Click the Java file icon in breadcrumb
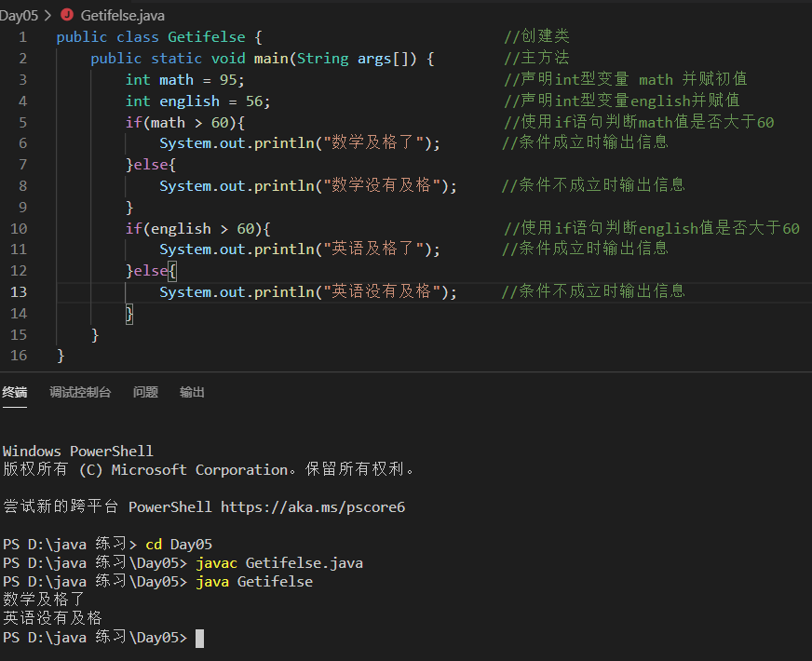 pyautogui.click(x=67, y=15)
